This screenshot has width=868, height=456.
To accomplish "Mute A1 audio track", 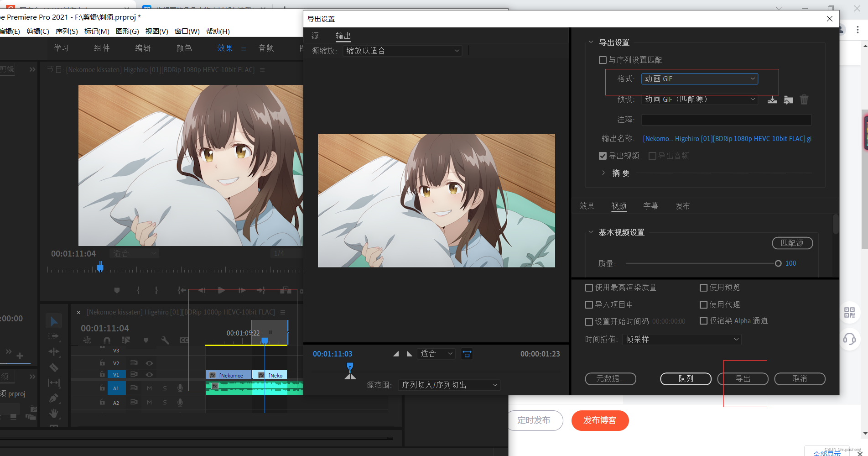I will 149,388.
